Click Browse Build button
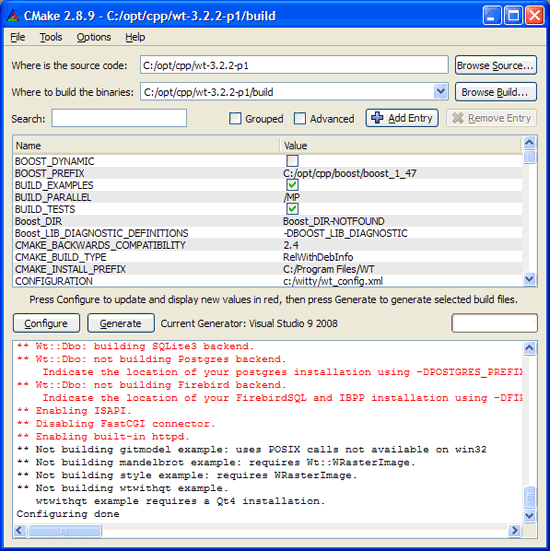Viewport: 550px width, 551px height. 496,92
